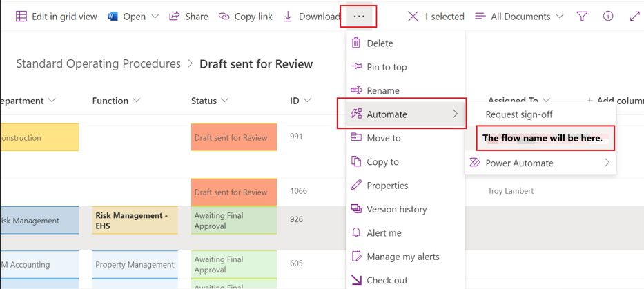Click the filter funnel icon
The height and width of the screenshot is (289, 644).
[582, 17]
